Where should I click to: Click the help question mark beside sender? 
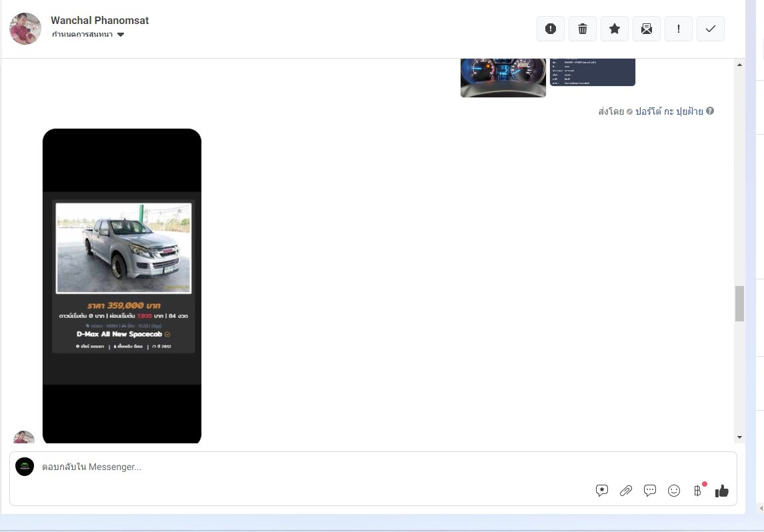coord(710,111)
